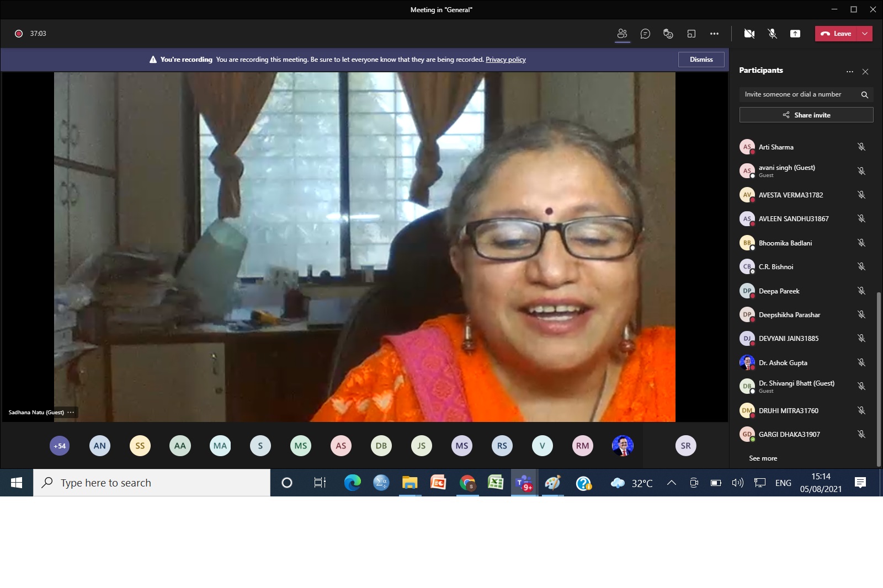Open Participants panel more options menu
The height and width of the screenshot is (588, 883).
click(x=849, y=72)
